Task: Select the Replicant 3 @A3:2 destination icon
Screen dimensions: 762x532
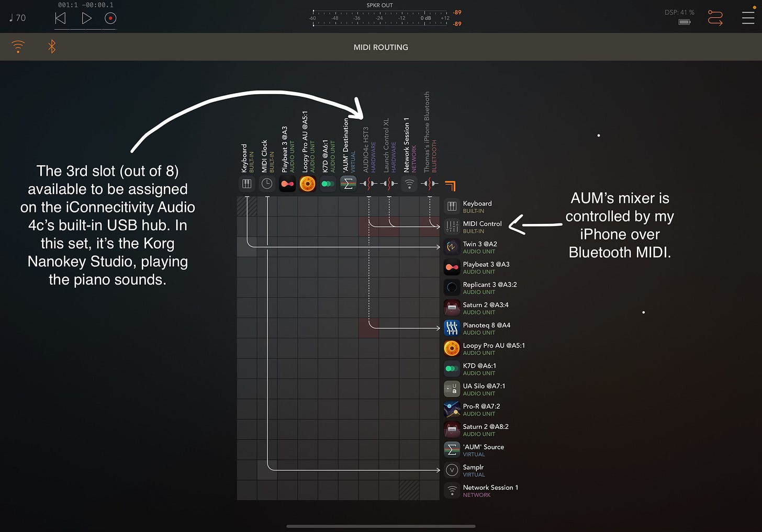Action: (x=452, y=288)
